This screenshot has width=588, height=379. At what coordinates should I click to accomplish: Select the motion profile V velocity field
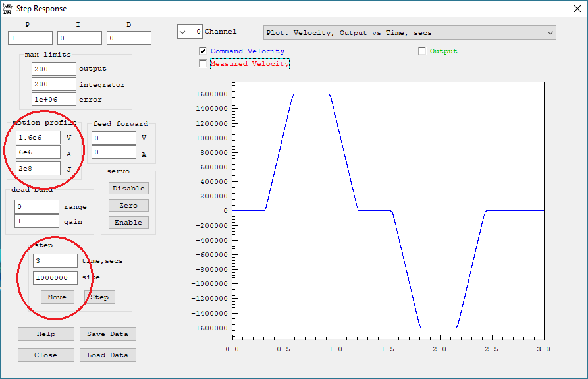tap(38, 137)
